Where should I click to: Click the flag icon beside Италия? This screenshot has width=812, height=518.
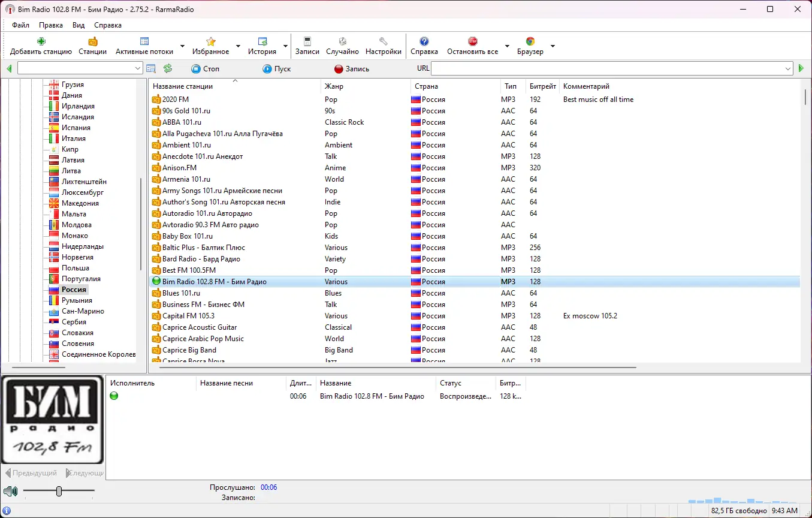click(x=55, y=138)
